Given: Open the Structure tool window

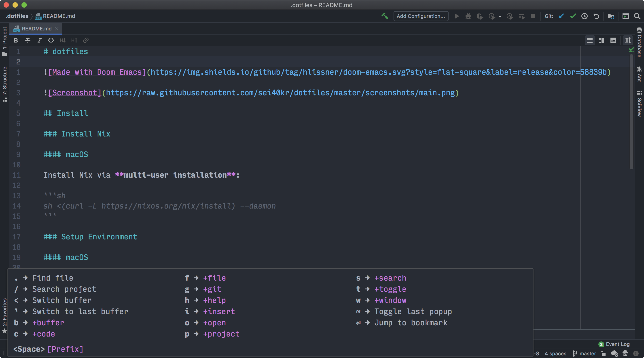Looking at the screenshot, I should coord(4,84).
